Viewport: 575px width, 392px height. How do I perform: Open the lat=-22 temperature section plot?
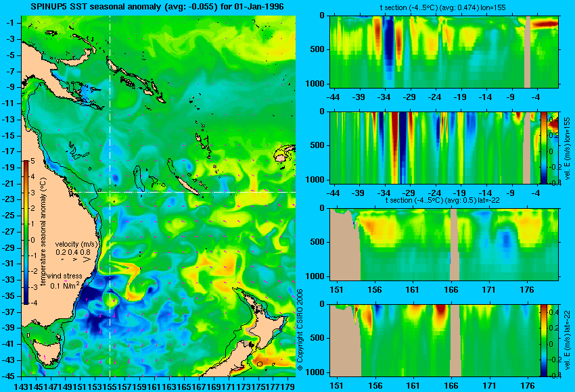pos(444,245)
